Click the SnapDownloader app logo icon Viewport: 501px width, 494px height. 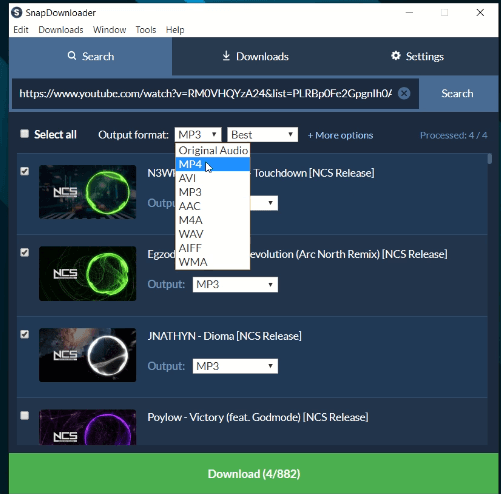[x=17, y=13]
